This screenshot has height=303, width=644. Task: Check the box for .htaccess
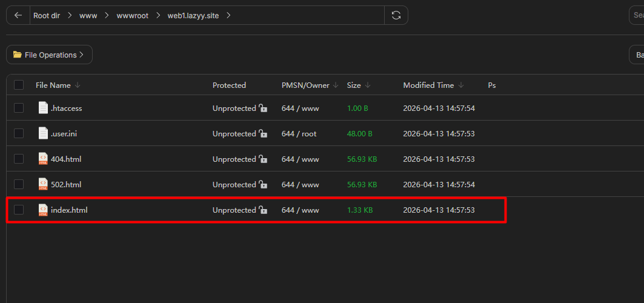(19, 108)
